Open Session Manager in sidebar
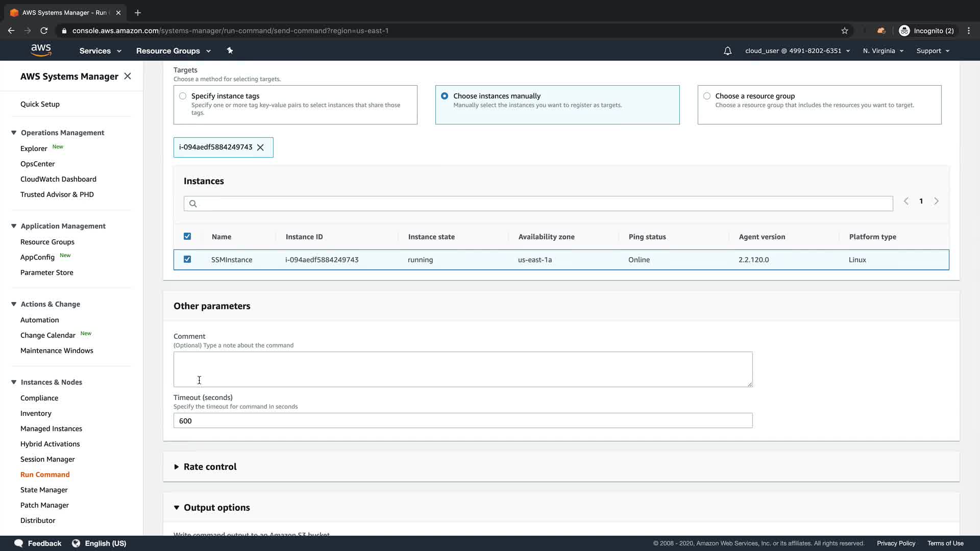 (x=47, y=459)
